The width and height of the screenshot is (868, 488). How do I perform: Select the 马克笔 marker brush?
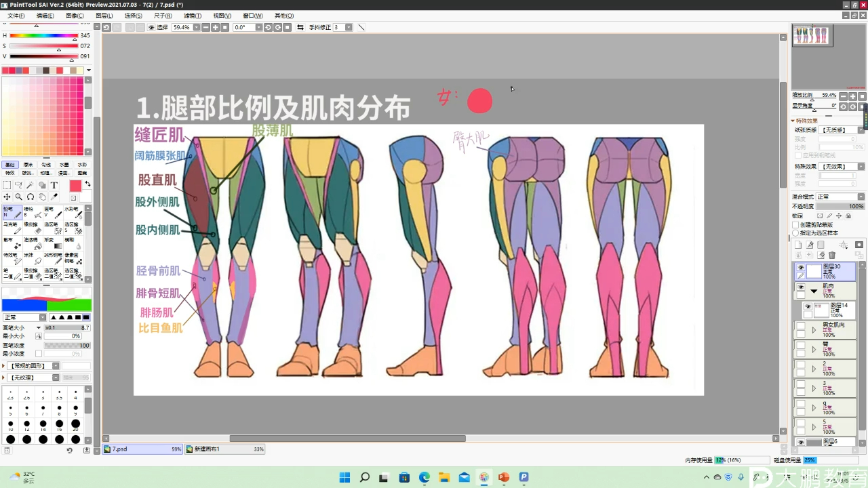point(12,228)
